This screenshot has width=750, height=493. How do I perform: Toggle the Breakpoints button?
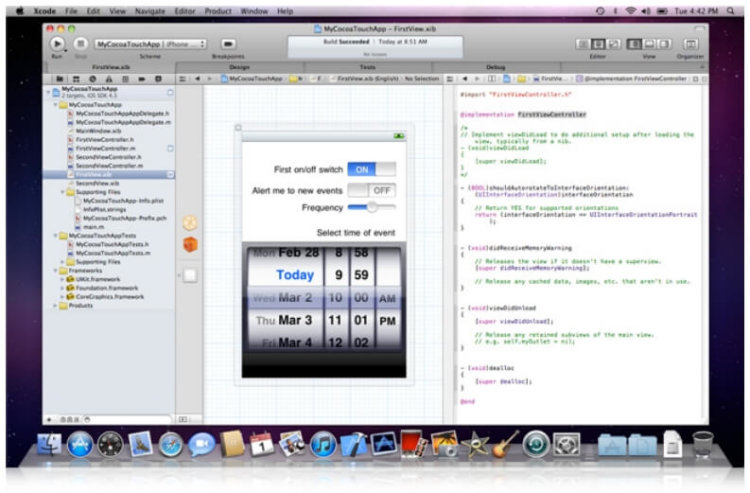click(228, 44)
